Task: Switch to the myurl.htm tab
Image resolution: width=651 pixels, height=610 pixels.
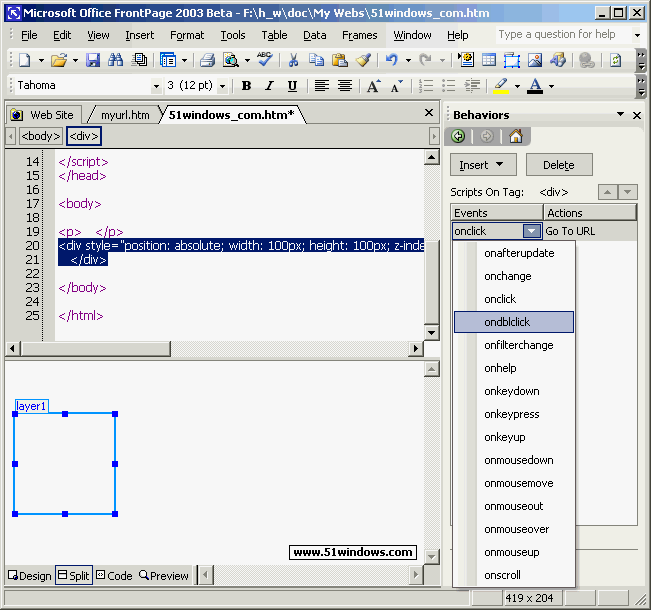Action: click(x=124, y=115)
